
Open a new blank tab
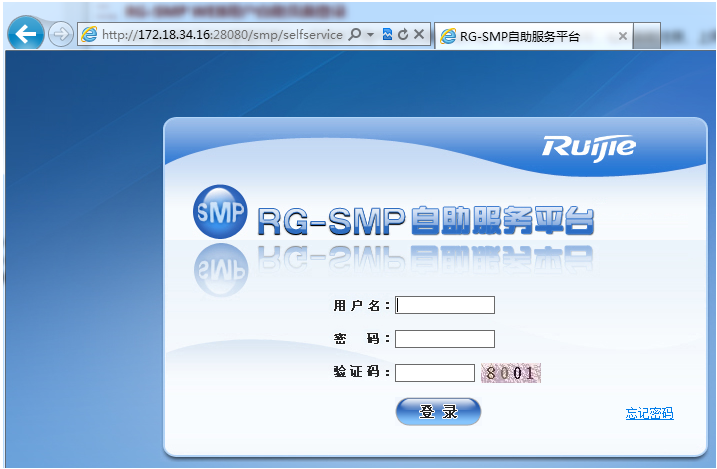point(647,36)
